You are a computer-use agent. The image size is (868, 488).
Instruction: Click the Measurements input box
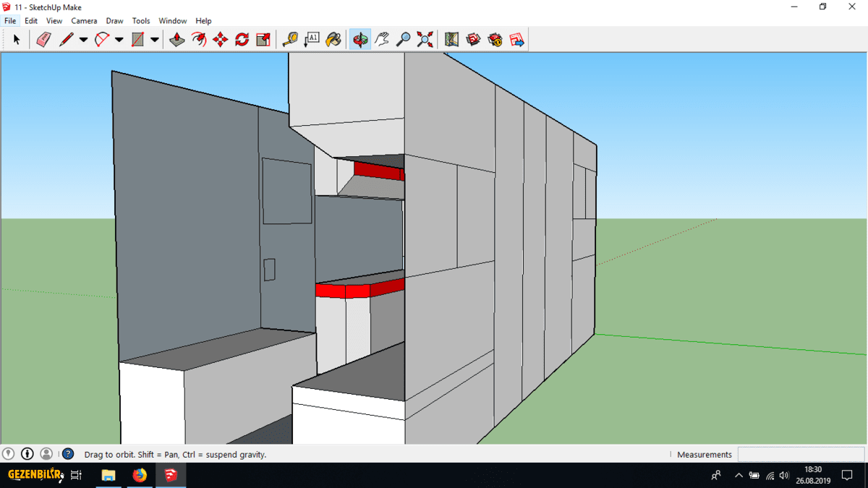[801, 454]
